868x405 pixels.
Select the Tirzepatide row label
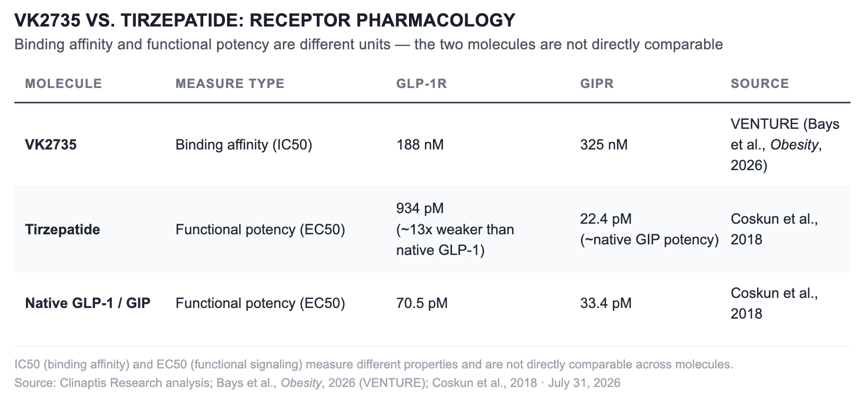(x=63, y=230)
